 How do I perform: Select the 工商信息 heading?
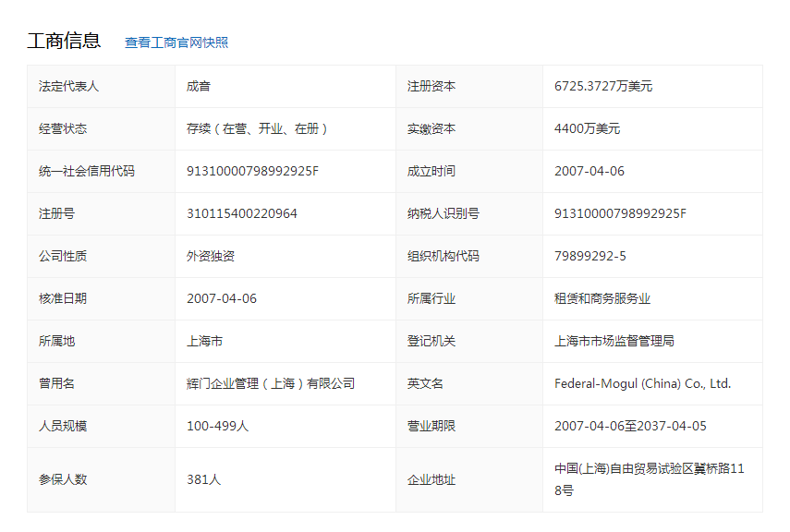tap(64, 41)
